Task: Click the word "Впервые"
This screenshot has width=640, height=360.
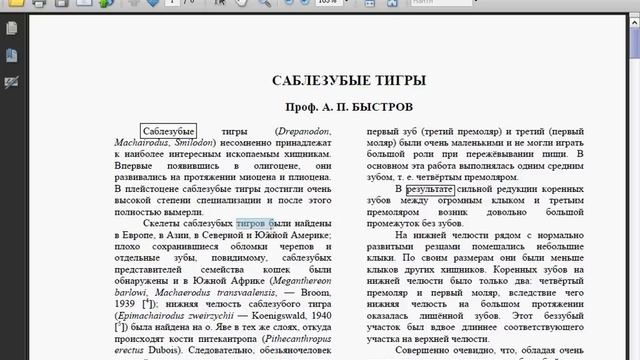Action: (x=133, y=166)
